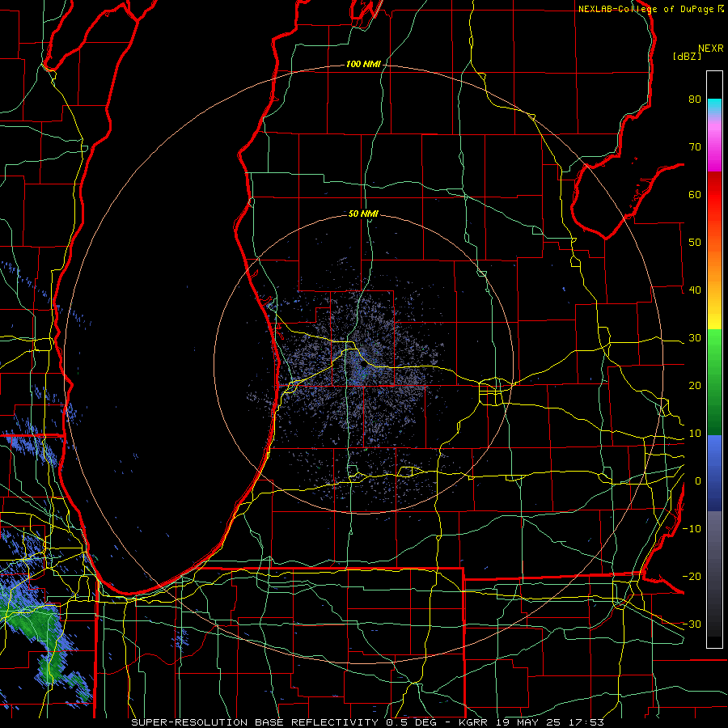728x728 pixels.
Task: Click the -30 dBZ scale value
Action: pyautogui.click(x=692, y=624)
